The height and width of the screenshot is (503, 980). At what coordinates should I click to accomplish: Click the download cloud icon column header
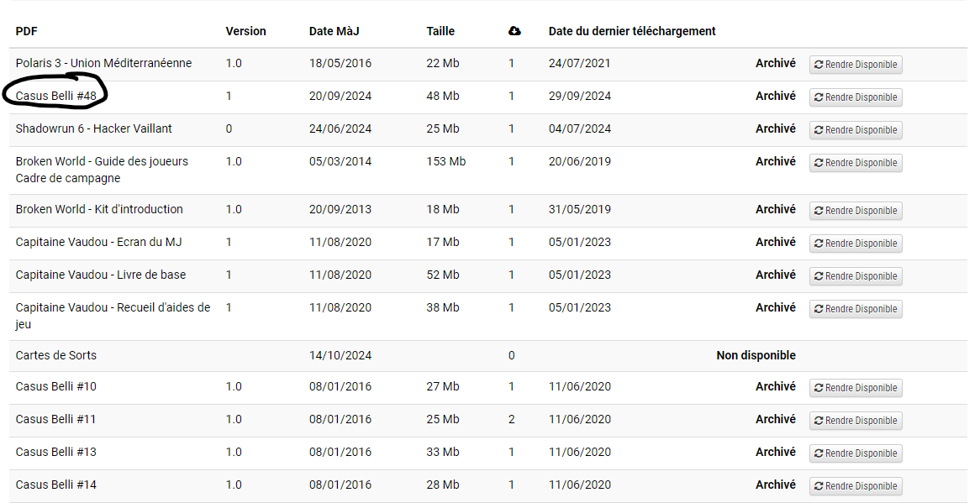tap(514, 31)
